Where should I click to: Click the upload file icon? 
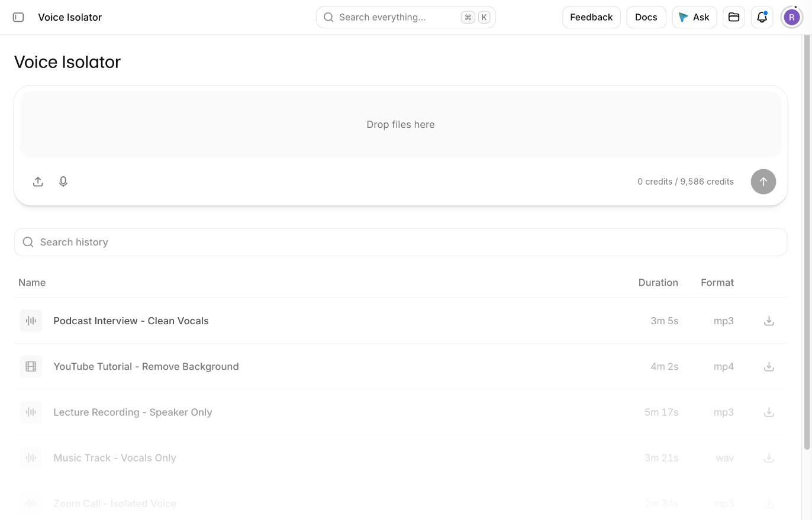[38, 182]
